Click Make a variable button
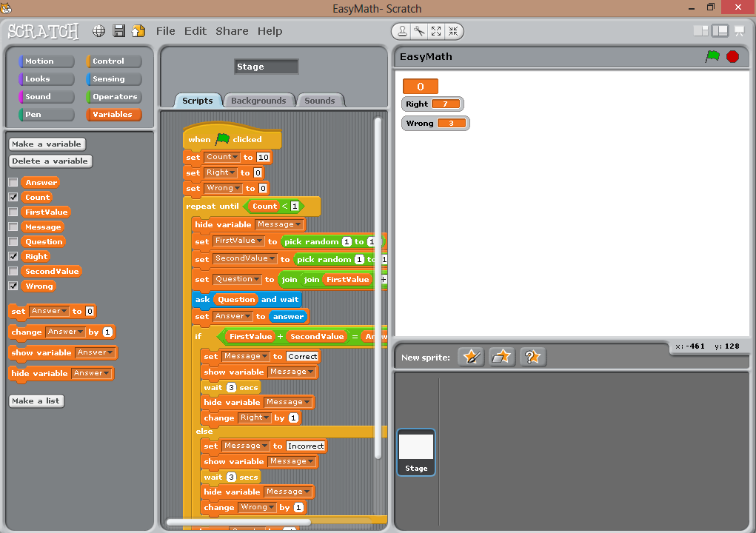This screenshot has width=756, height=533. 47,144
